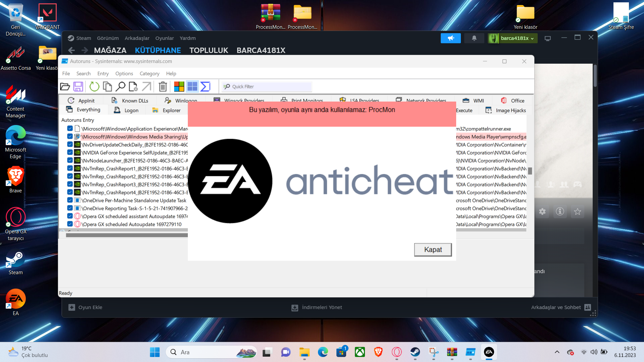Toggle checkbox for Opera GX scheduled Autoupdate
The height and width of the screenshot is (362, 644).
pos(70,224)
